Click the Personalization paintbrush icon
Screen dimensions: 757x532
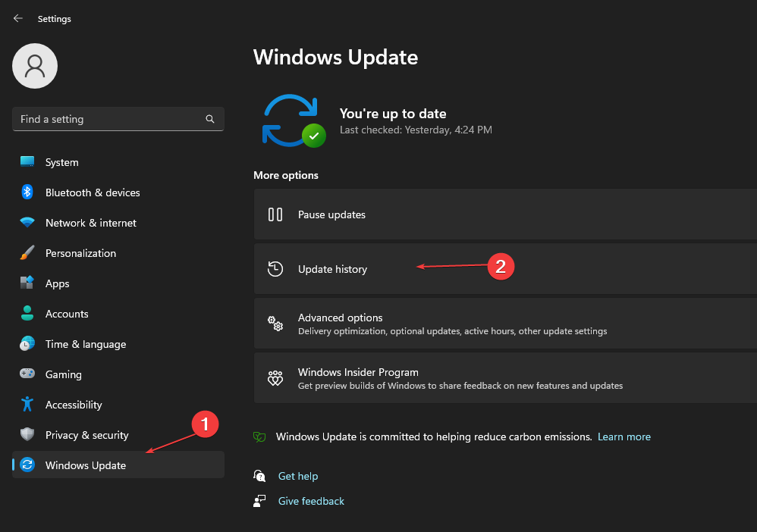[x=27, y=253]
